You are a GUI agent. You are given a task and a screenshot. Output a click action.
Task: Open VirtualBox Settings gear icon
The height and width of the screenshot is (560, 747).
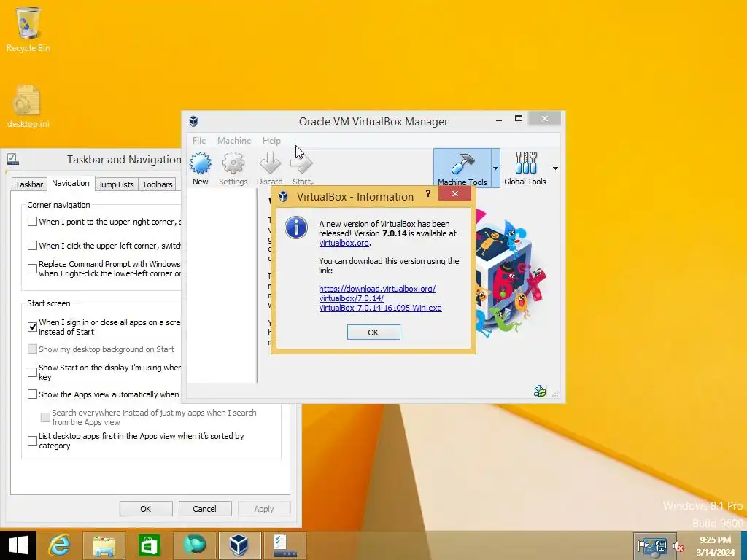pos(233,168)
